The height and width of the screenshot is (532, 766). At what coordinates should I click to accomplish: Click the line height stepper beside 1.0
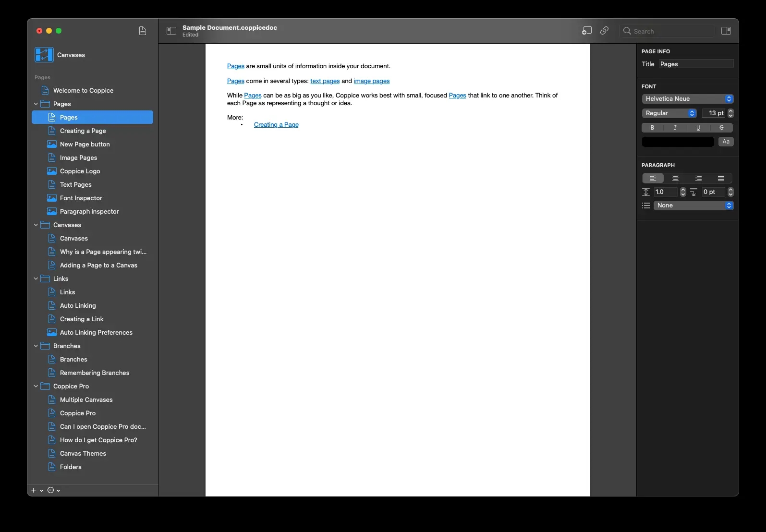683,192
